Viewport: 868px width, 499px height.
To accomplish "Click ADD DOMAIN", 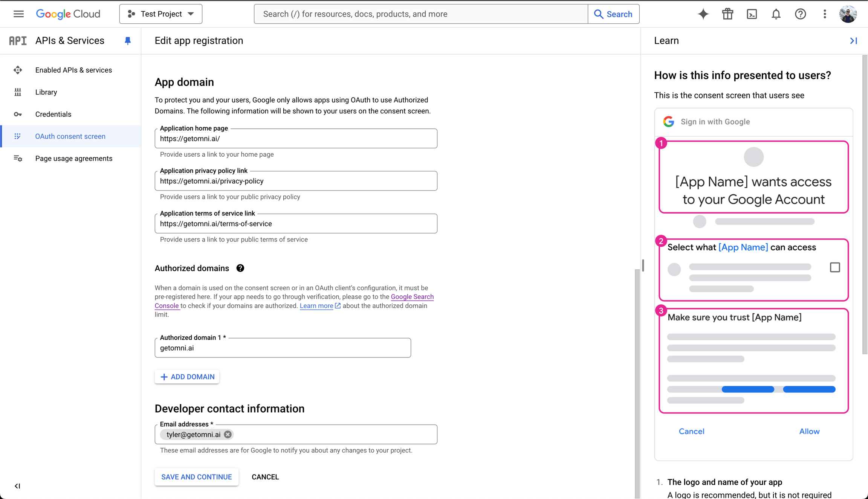I will [187, 377].
